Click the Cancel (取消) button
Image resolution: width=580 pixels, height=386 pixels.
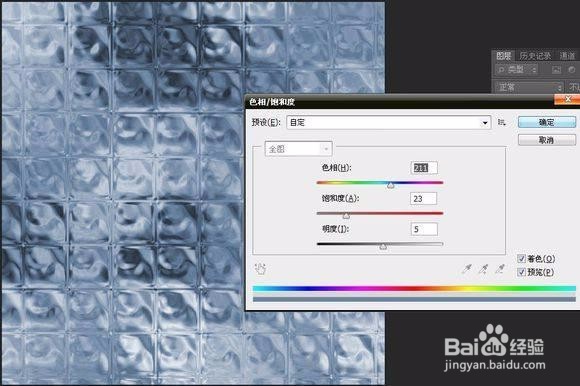[547, 140]
